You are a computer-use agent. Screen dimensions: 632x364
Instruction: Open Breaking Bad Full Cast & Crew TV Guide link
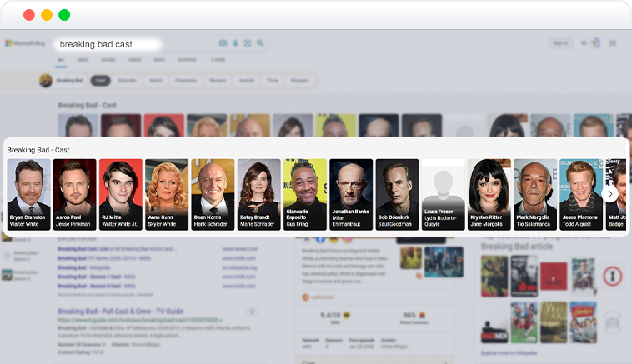pyautogui.click(x=121, y=312)
